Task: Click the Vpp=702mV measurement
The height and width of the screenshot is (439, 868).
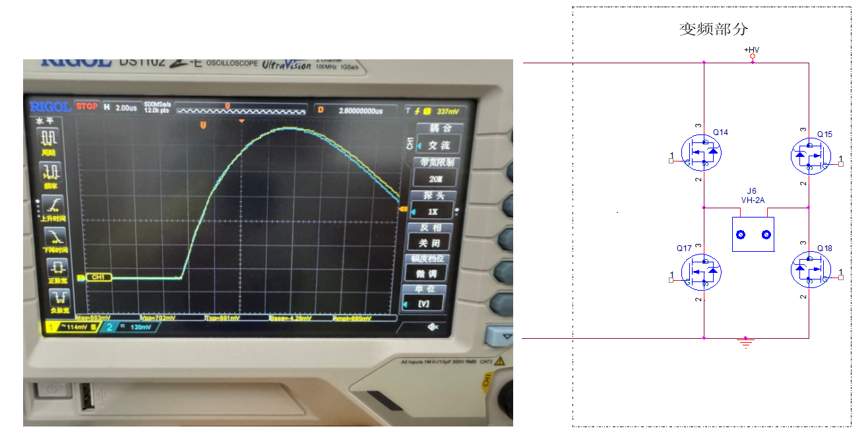Action: coord(156,318)
